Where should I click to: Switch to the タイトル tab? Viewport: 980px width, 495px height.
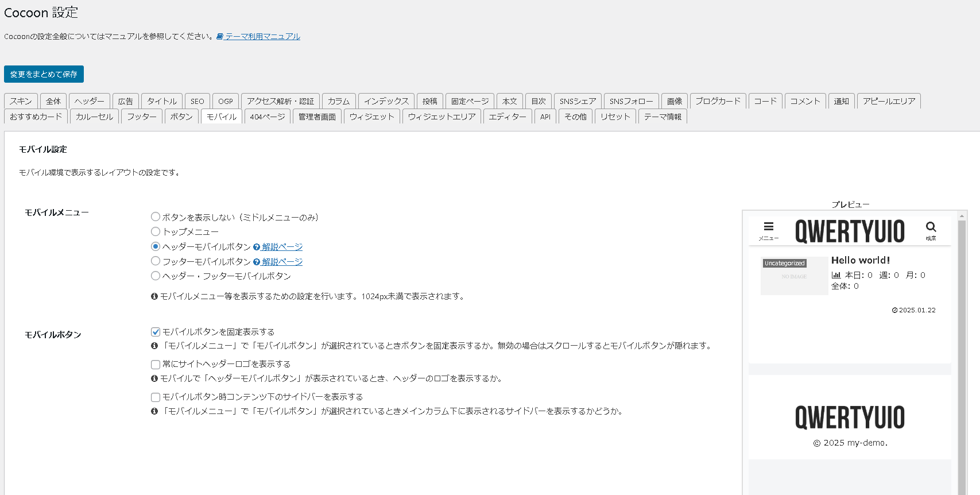162,101
